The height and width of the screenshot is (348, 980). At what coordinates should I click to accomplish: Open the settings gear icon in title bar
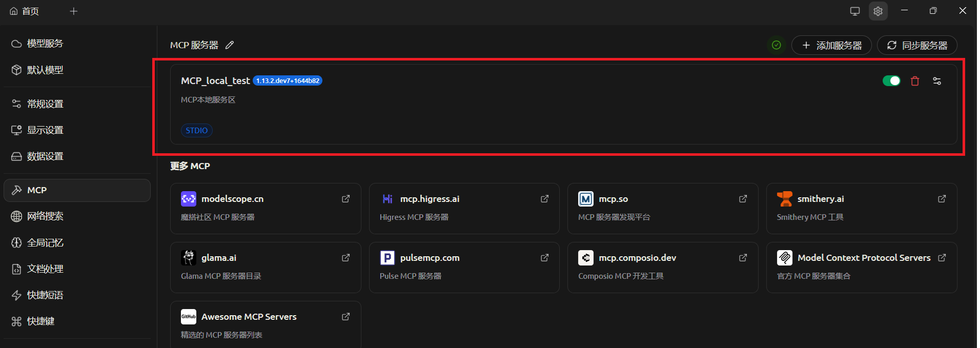point(878,11)
